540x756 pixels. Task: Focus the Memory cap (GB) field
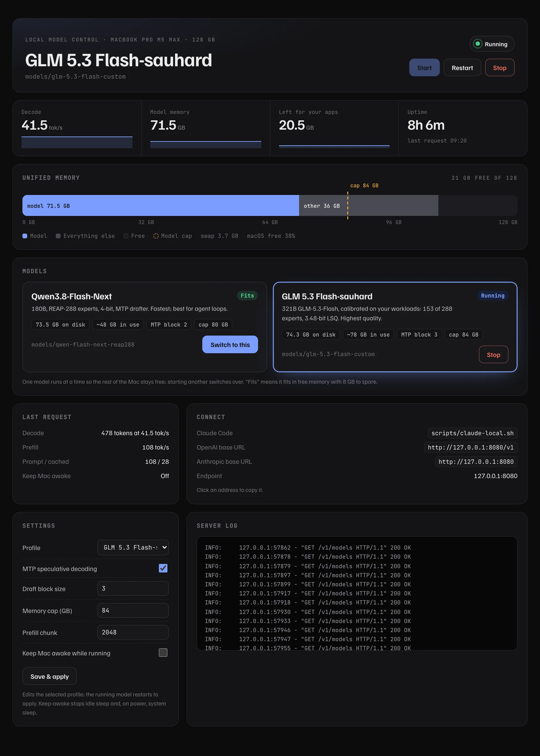[x=133, y=610]
